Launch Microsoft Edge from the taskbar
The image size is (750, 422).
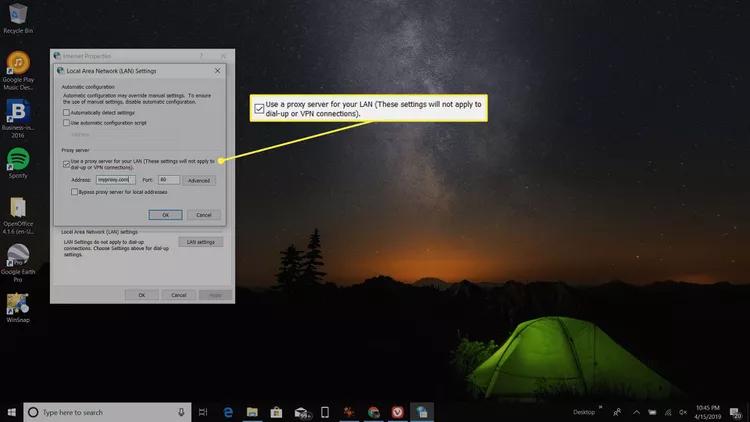point(228,412)
